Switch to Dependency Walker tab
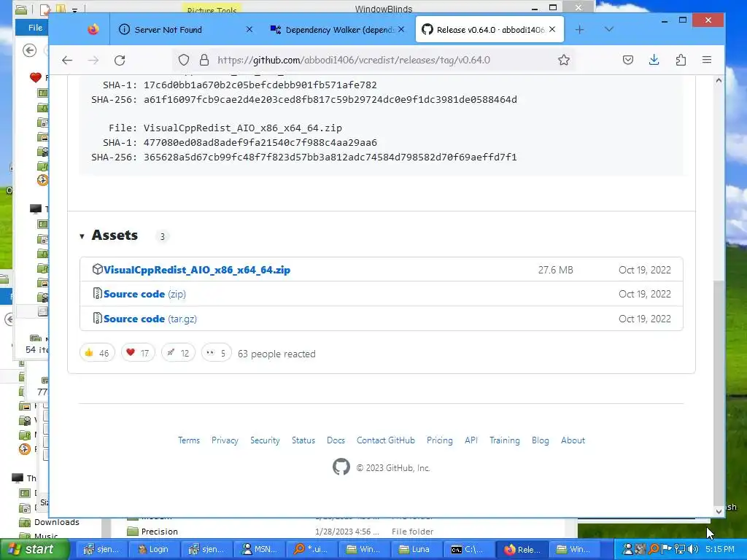 pos(337,29)
